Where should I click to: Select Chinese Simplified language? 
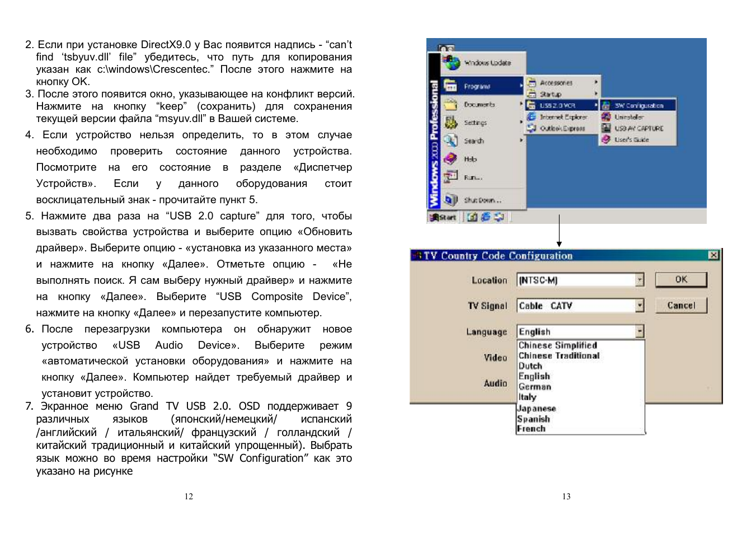581,345
